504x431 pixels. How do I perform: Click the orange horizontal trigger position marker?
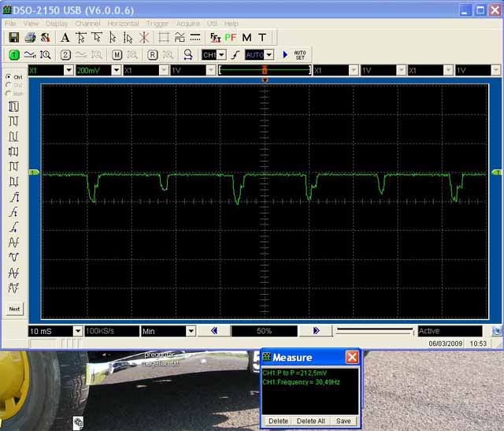point(265,70)
